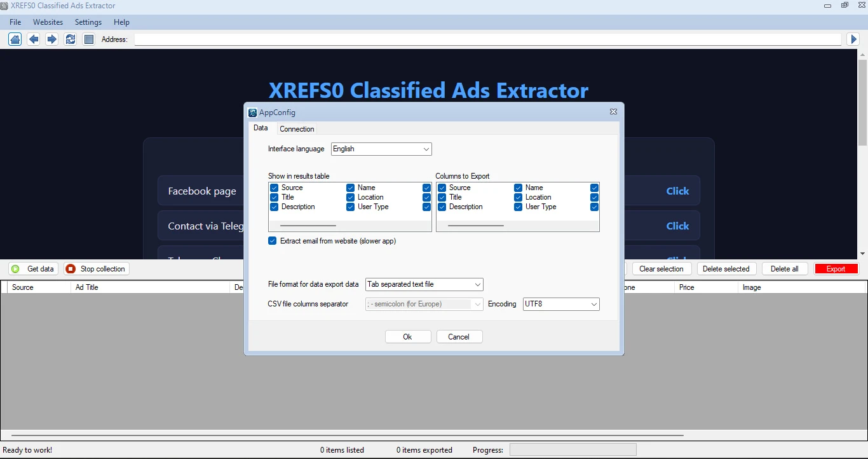The width and height of the screenshot is (868, 459).
Task: Navigate forward with the right arrow icon
Action: point(52,39)
